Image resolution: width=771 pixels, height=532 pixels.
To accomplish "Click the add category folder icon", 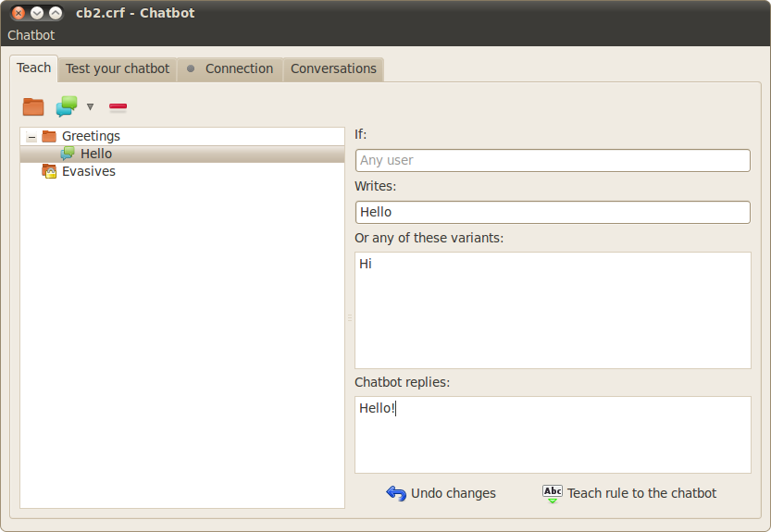I will (33, 106).
